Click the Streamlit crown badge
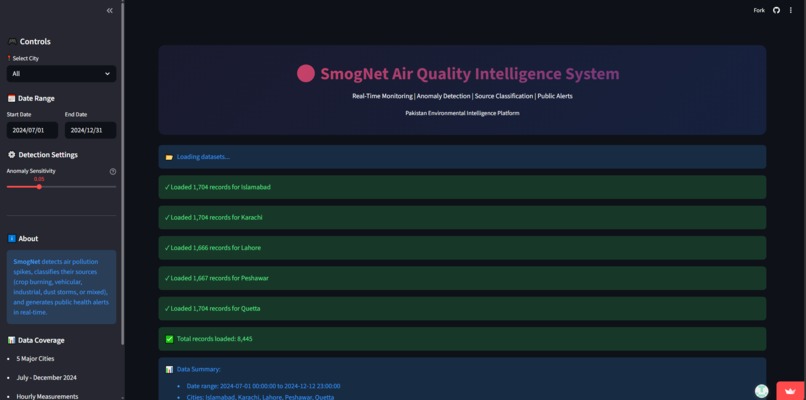Screen dimensions: 806x400 (791, 391)
